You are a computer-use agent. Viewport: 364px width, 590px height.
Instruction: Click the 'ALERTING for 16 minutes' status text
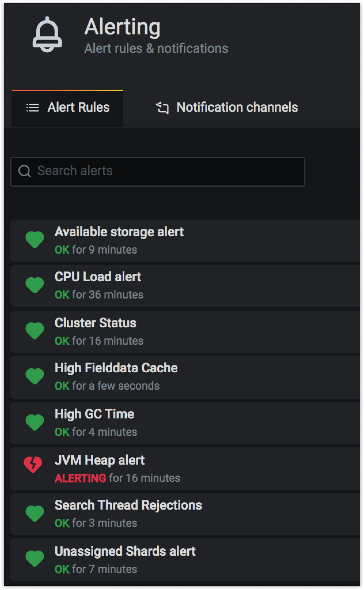pyautogui.click(x=117, y=478)
